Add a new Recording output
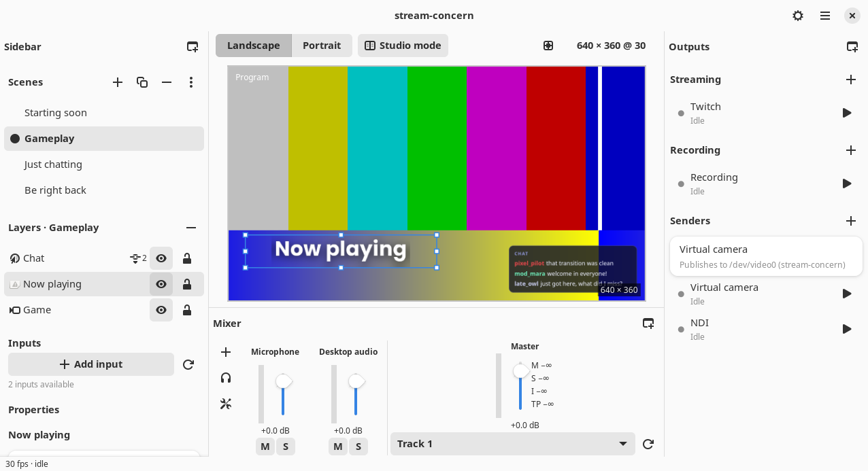 (851, 150)
